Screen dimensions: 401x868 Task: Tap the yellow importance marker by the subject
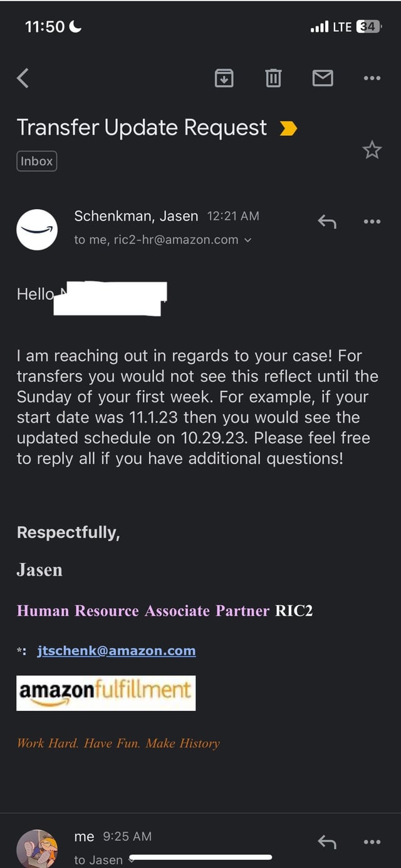tap(288, 128)
